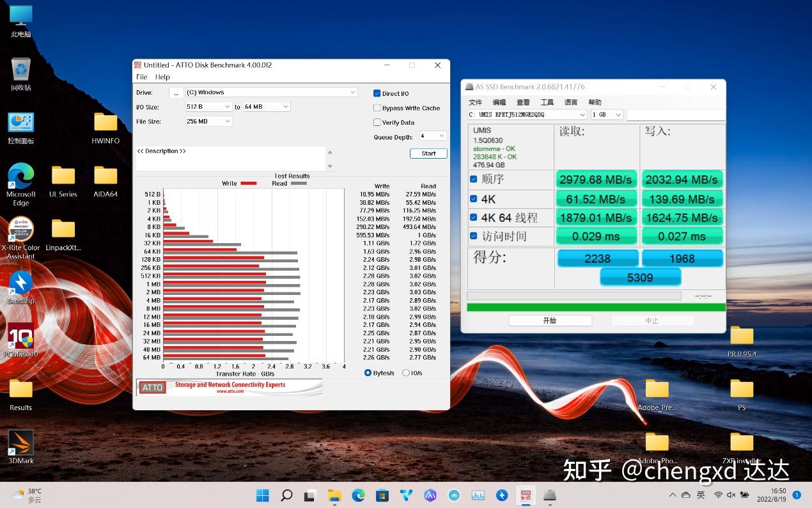Click the volume muted tray icon
Screen dimensions: 812x508
coord(731,495)
